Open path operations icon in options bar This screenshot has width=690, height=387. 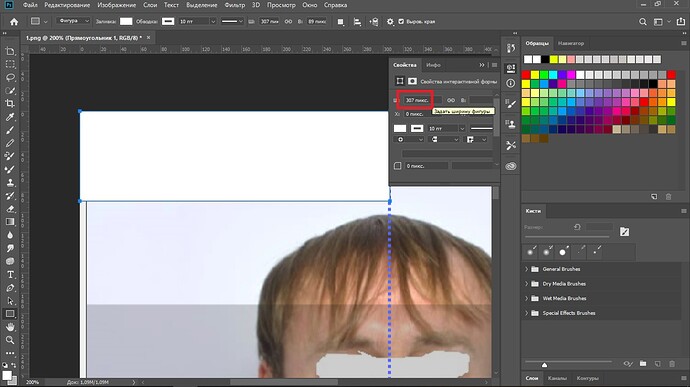pyautogui.click(x=341, y=22)
